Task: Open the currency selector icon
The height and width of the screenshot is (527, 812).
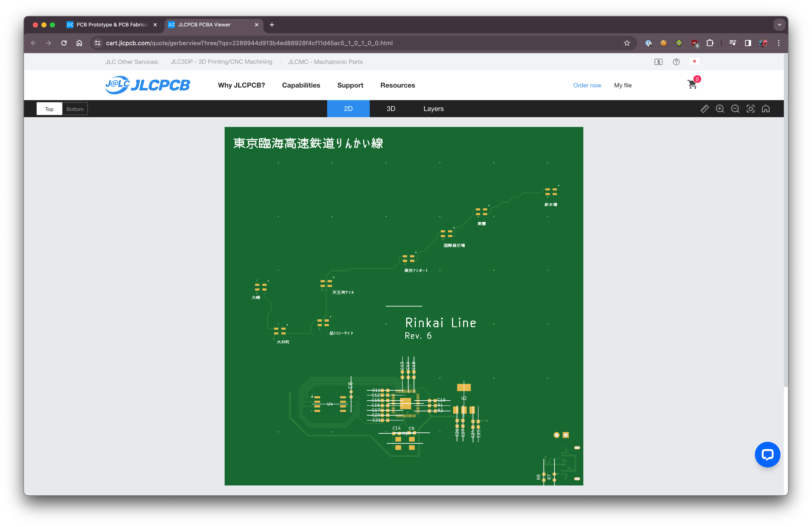Action: (x=659, y=62)
